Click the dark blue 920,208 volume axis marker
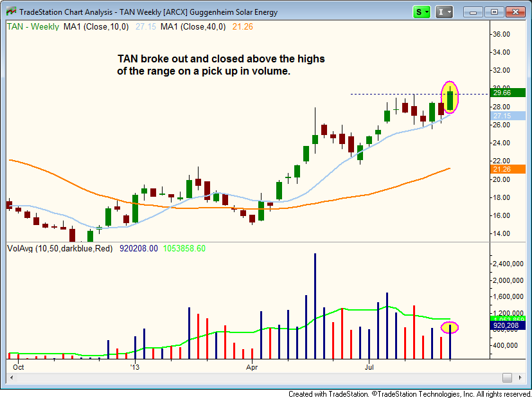 tap(508, 325)
